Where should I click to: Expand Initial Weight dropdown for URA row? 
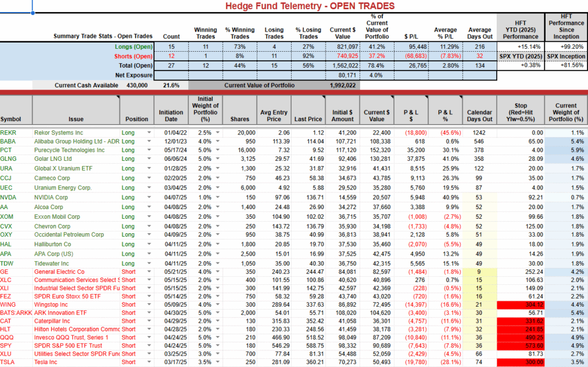pyautogui.click(x=218, y=168)
